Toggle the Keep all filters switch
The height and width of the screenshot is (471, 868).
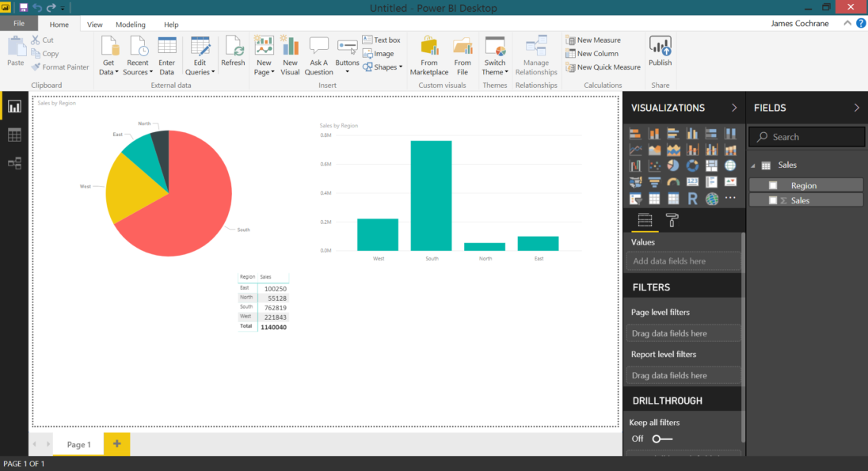pos(659,439)
